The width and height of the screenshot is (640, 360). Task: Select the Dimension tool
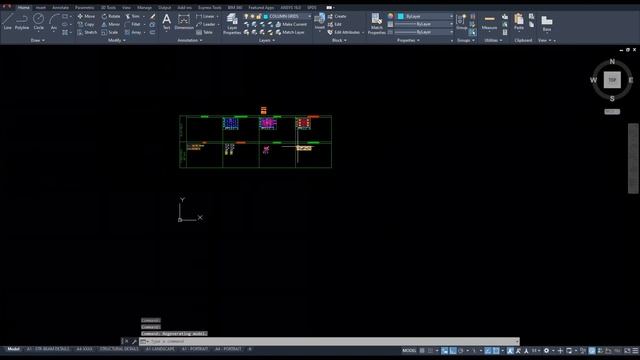coord(184,21)
